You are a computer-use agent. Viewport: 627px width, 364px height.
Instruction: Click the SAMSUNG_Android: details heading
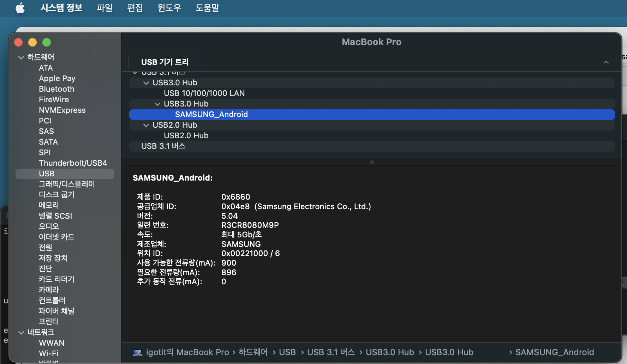[173, 178]
